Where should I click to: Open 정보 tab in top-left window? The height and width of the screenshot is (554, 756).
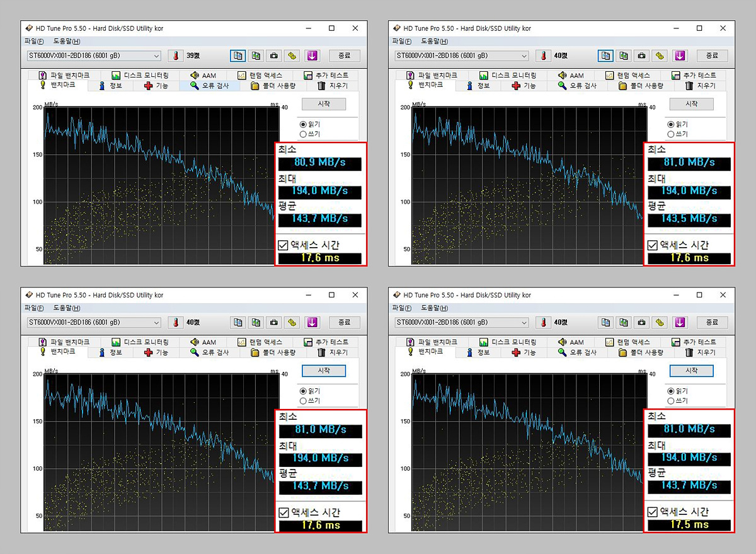(x=110, y=86)
